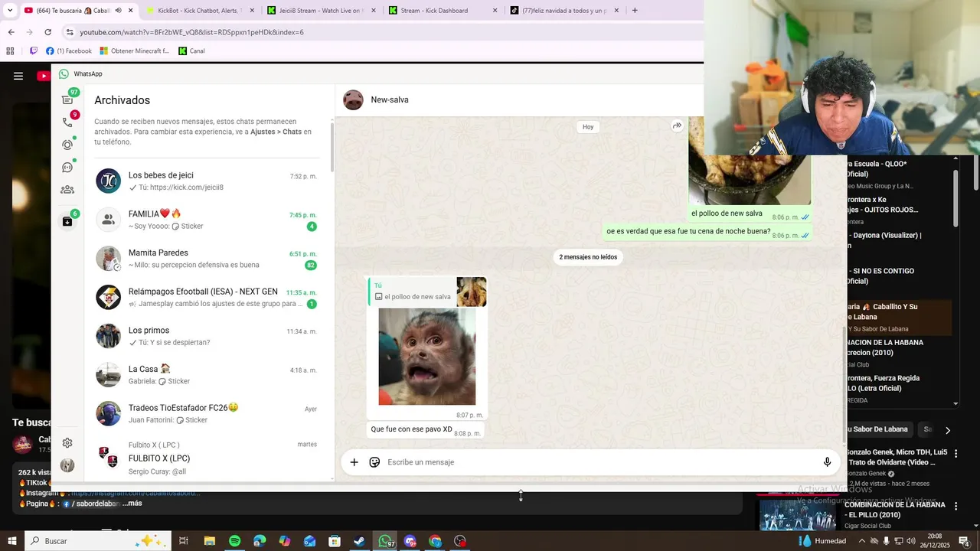Open WhatsApp Chats icon with 97 badge
This screenshot has height=551, width=980.
point(67,99)
